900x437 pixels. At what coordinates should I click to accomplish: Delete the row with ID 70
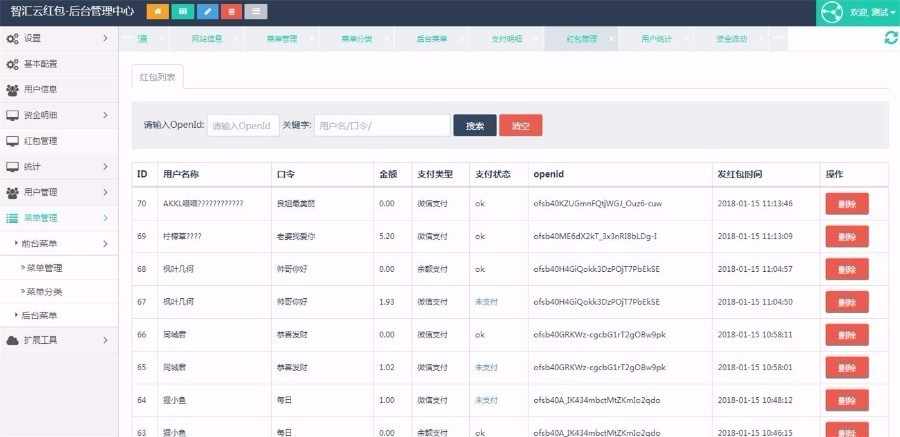click(847, 204)
